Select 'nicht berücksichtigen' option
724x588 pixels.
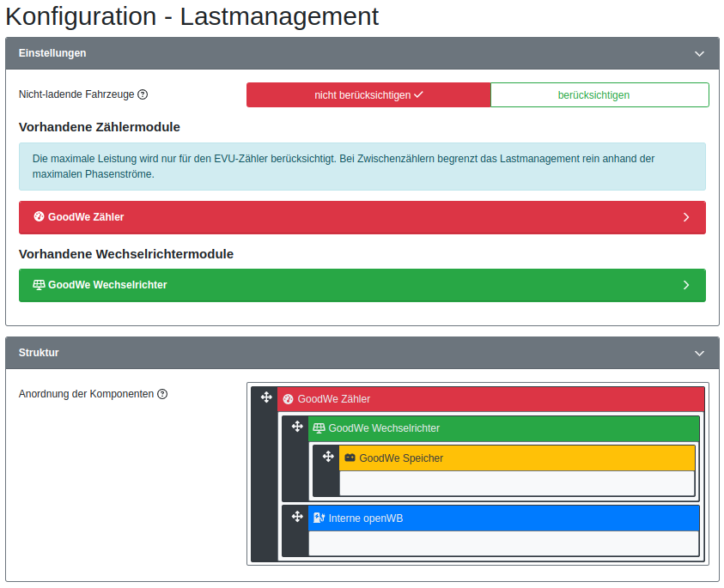click(x=368, y=95)
